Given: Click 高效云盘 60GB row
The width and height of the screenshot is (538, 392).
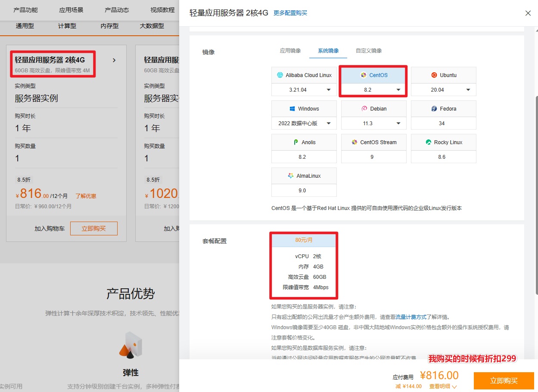Looking at the screenshot, I should click(307, 277).
